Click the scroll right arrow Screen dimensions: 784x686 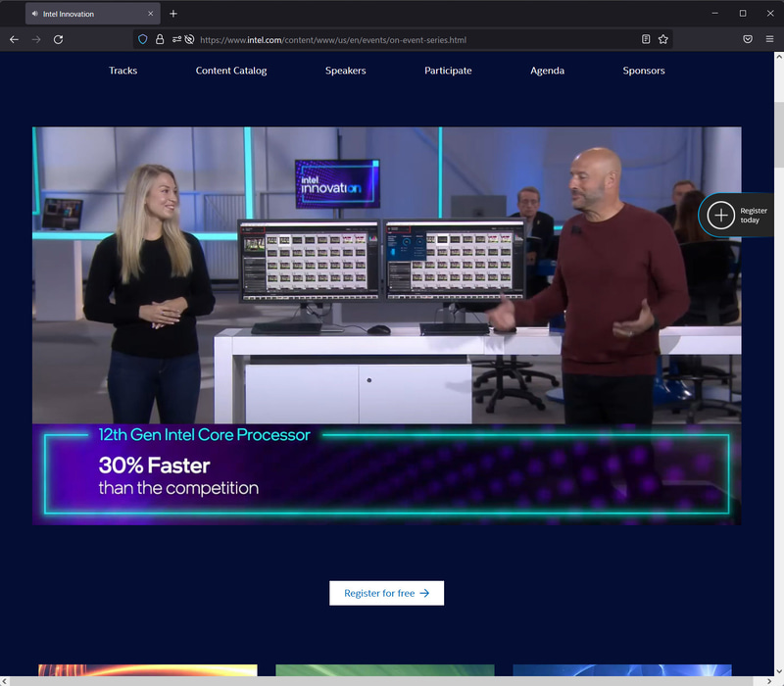[x=769, y=681]
